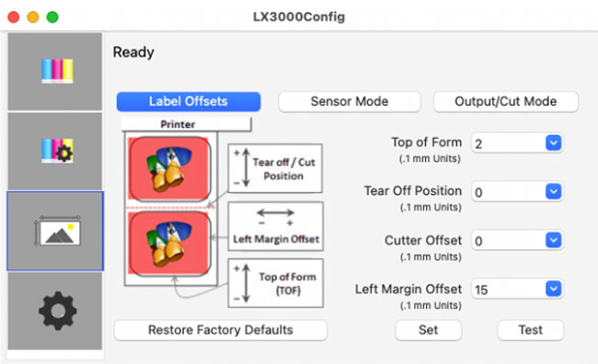The width and height of the screenshot is (598, 364).
Task: Expand the Tear Off Position dropdown arrow
Action: (x=553, y=191)
